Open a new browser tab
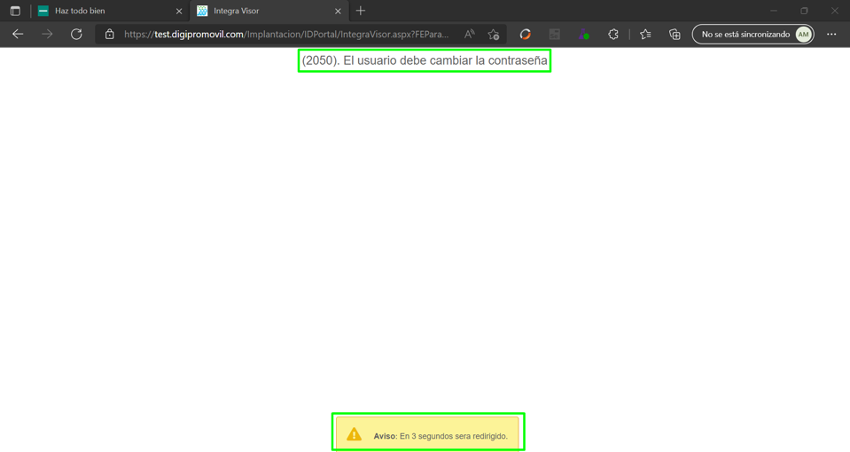 pyautogui.click(x=361, y=11)
